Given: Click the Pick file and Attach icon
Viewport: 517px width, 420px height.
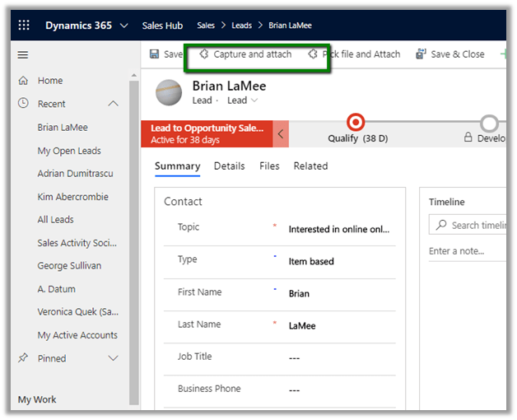Looking at the screenshot, I should [312, 54].
